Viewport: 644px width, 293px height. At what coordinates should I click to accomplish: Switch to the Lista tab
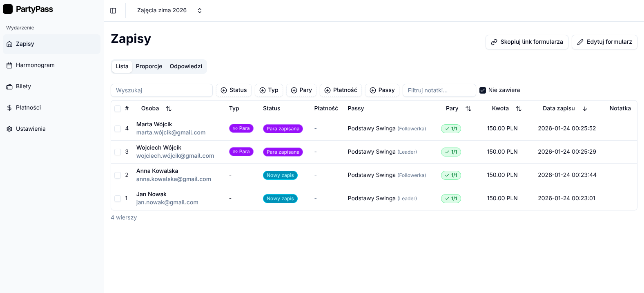click(x=122, y=67)
